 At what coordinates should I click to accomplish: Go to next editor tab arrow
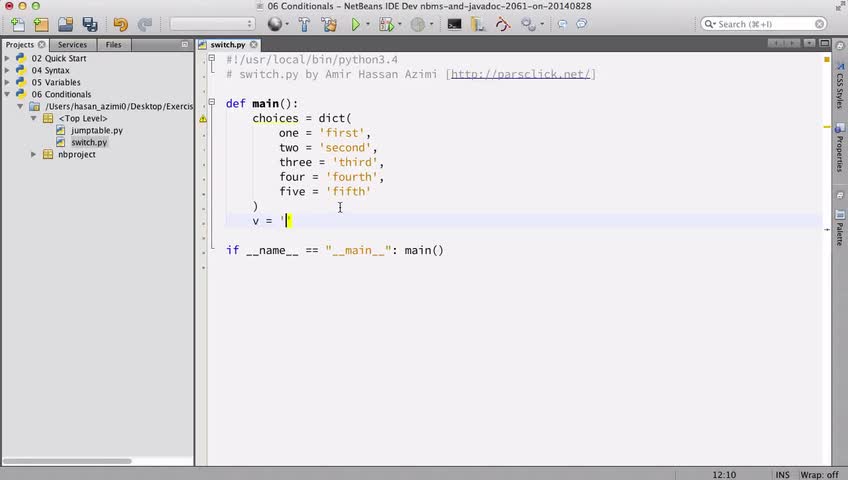tap(792, 43)
